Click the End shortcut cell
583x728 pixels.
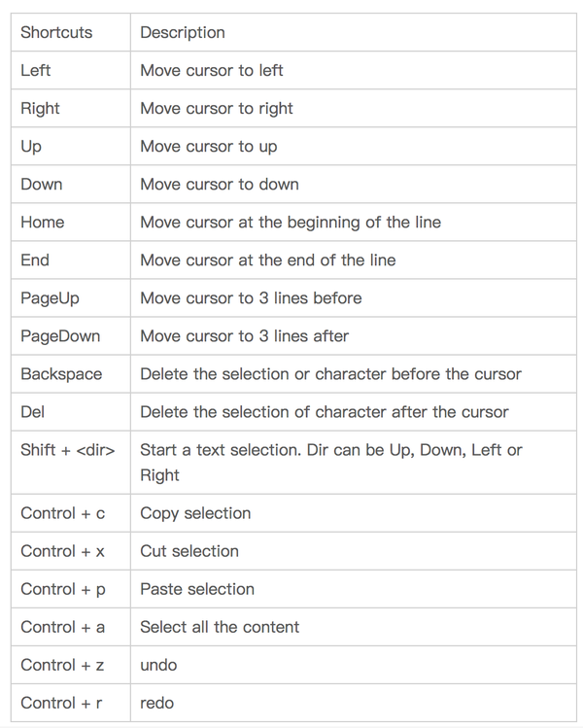(x=35, y=260)
